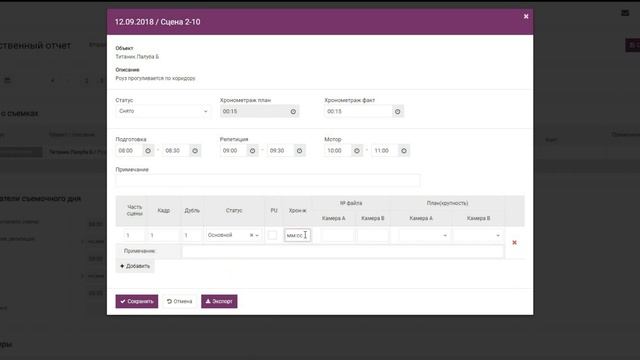Viewport: 640px width, 360px height.
Task: Open clock picker for Хронометраж план
Action: point(293,111)
